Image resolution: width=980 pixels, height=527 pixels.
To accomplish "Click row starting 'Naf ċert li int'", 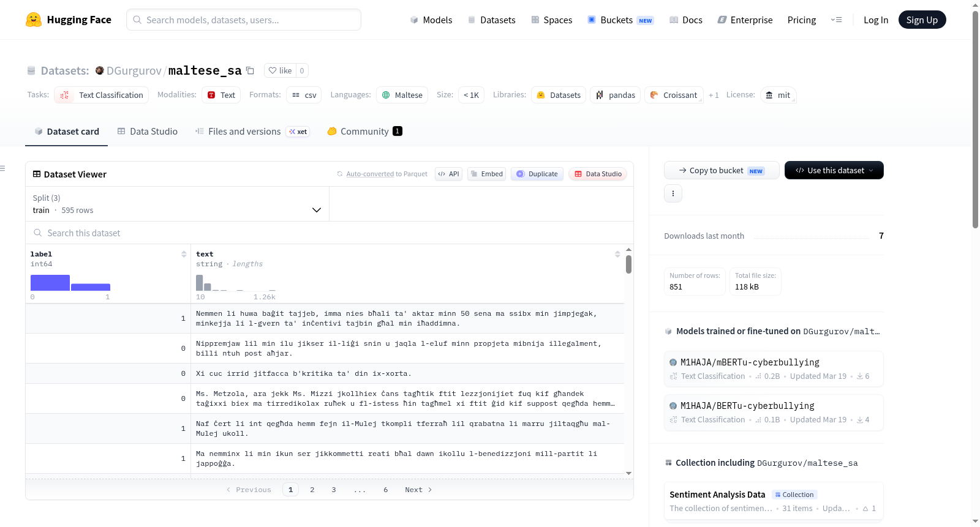I will (x=325, y=428).
